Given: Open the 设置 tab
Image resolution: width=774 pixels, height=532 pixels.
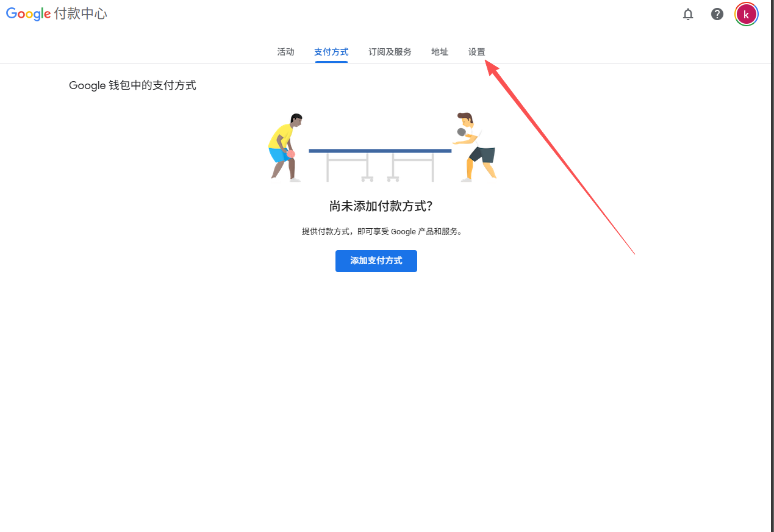Looking at the screenshot, I should 476,52.
